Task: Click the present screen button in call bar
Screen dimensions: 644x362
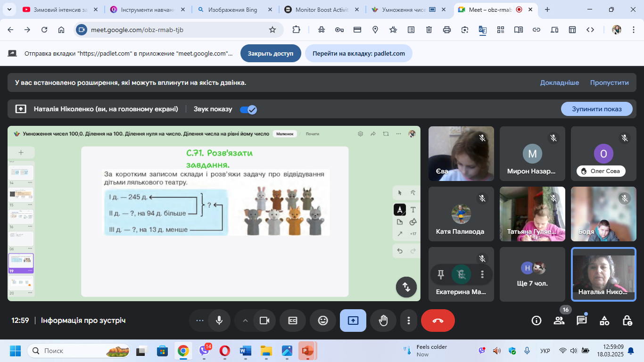Action: [x=353, y=321]
